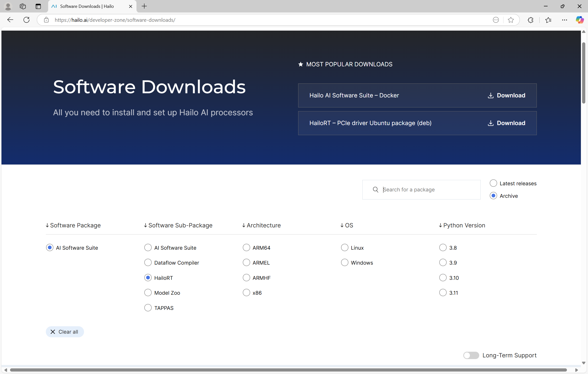Download Hailo AI Software Suite Docker
Image resolution: width=588 pixels, height=374 pixels.
pyautogui.click(x=506, y=95)
